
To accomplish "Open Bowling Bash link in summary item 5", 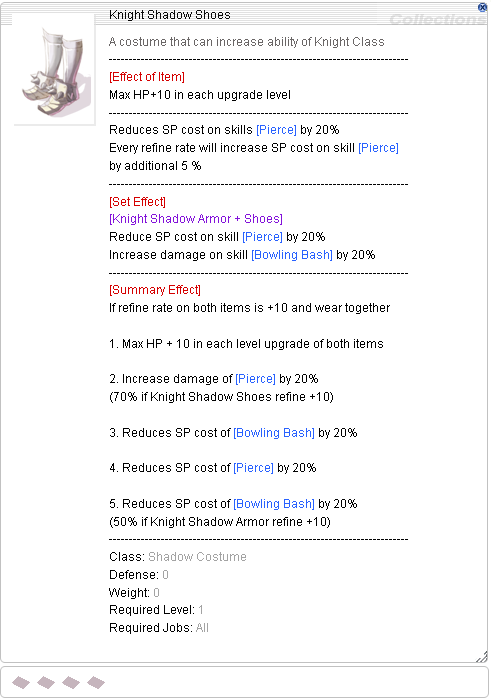I will [274, 503].
